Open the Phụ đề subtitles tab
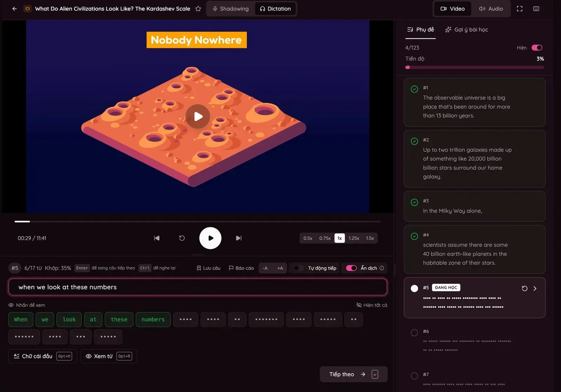 (420, 30)
